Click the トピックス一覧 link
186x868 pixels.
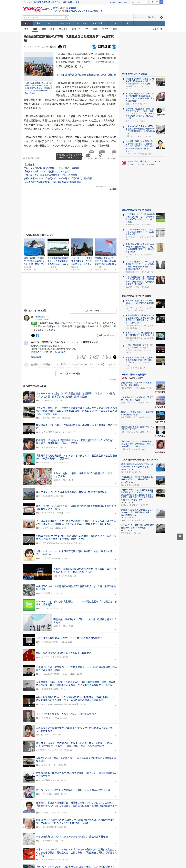[x=155, y=29]
